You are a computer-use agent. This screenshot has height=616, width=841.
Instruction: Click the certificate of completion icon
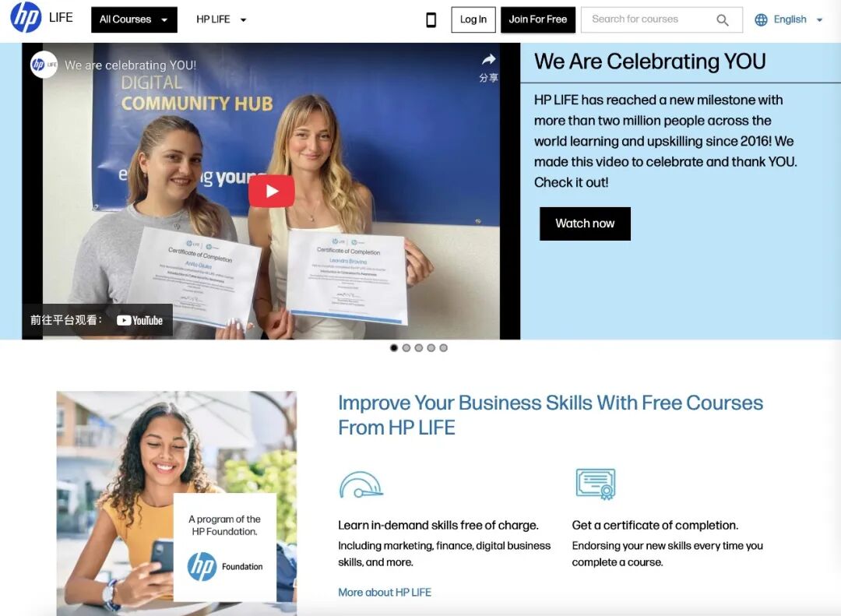click(x=596, y=484)
